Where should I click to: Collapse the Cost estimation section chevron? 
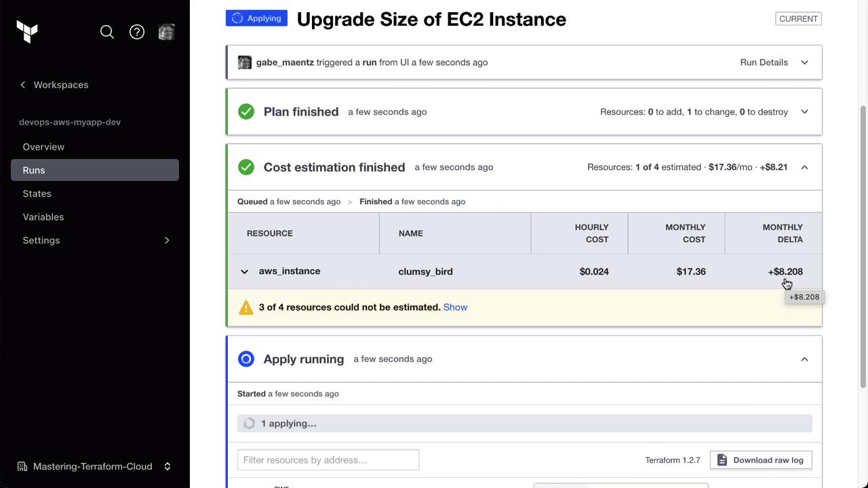pyautogui.click(x=804, y=167)
